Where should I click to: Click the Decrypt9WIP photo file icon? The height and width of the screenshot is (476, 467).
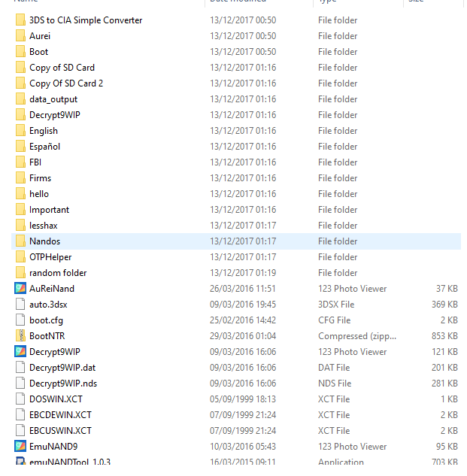pyautogui.click(x=20, y=351)
